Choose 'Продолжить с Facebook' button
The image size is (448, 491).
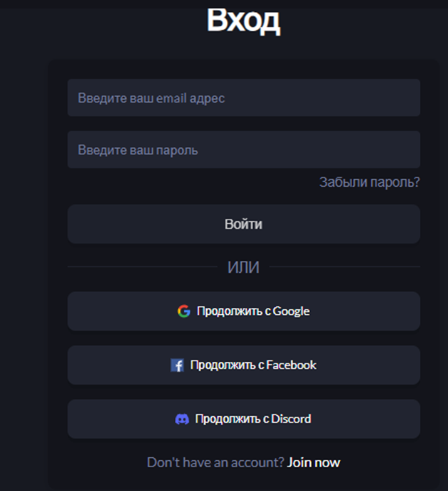(x=243, y=365)
